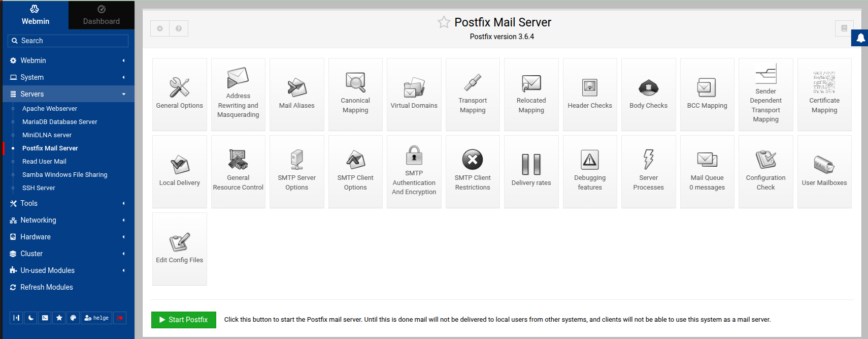Run Configuration Check icon
This screenshot has width=868, height=339.
pos(765,171)
